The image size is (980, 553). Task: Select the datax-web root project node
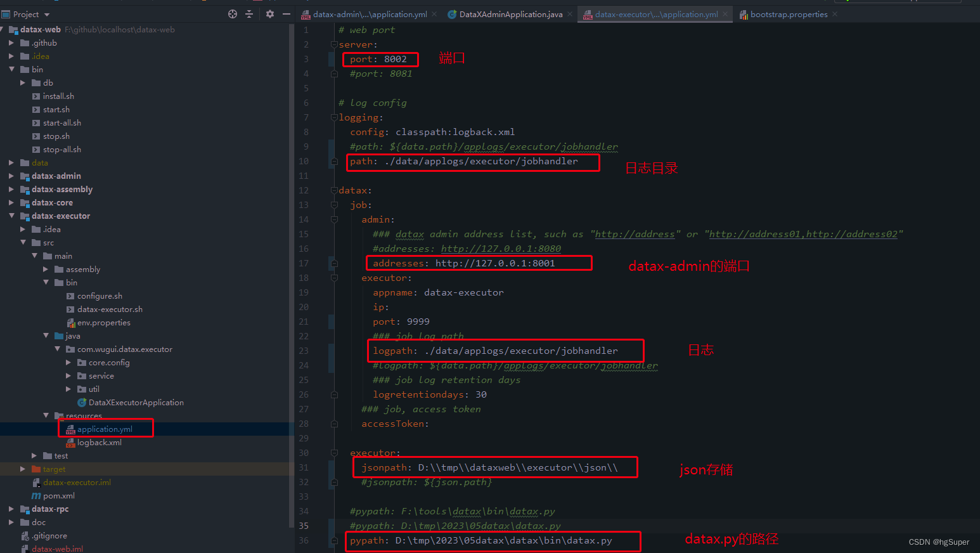coord(41,30)
